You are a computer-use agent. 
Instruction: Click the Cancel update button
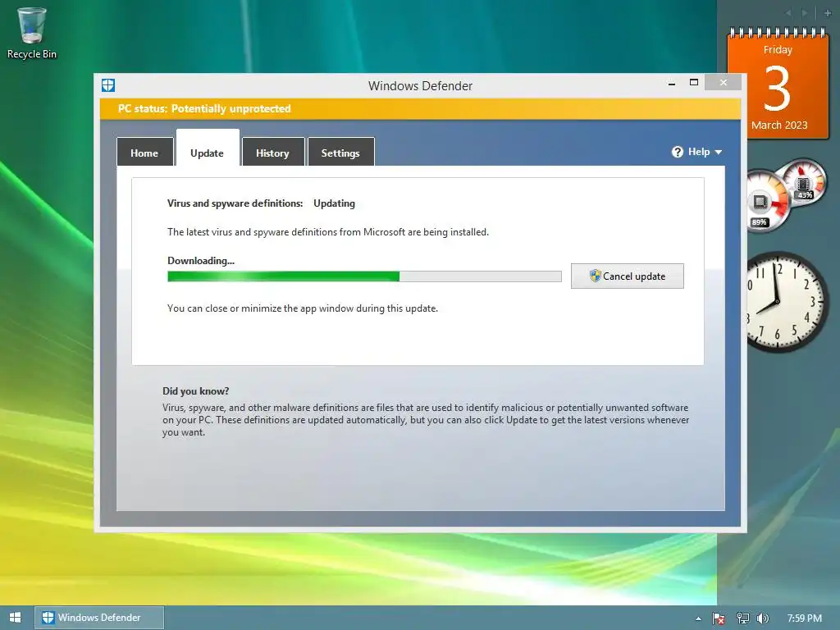click(628, 276)
